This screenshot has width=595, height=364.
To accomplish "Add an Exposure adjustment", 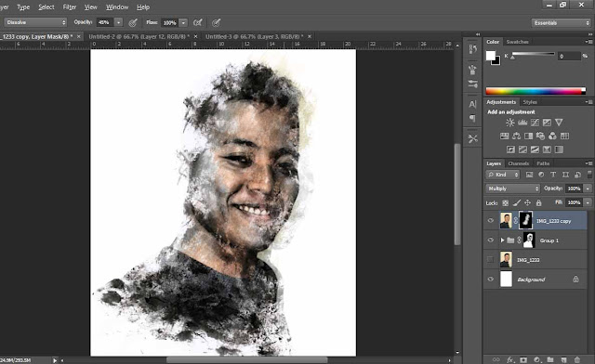I will (547, 123).
